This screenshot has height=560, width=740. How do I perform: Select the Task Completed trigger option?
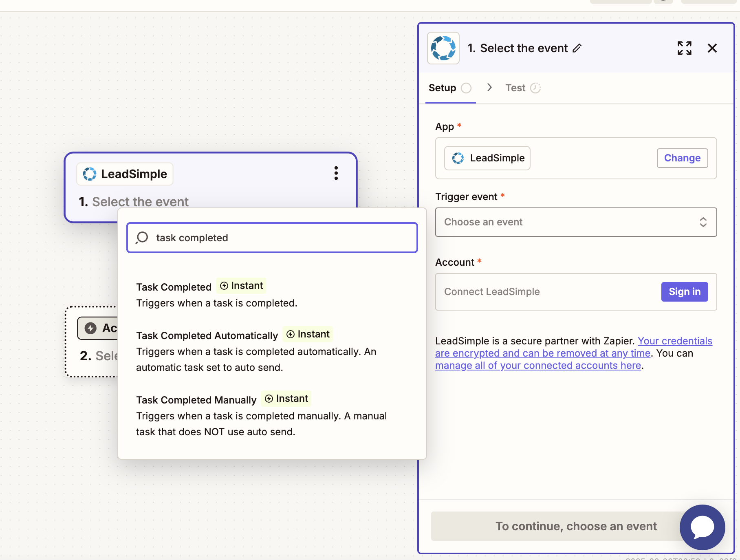click(x=272, y=294)
